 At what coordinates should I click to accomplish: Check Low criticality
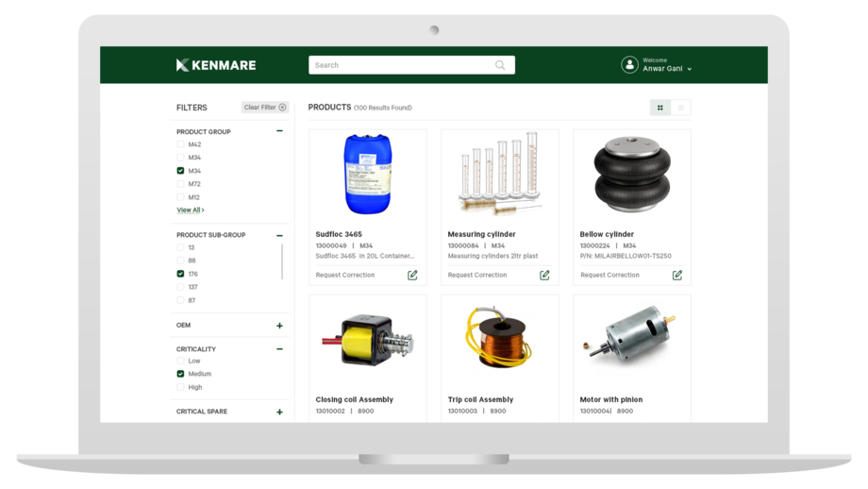click(x=180, y=361)
